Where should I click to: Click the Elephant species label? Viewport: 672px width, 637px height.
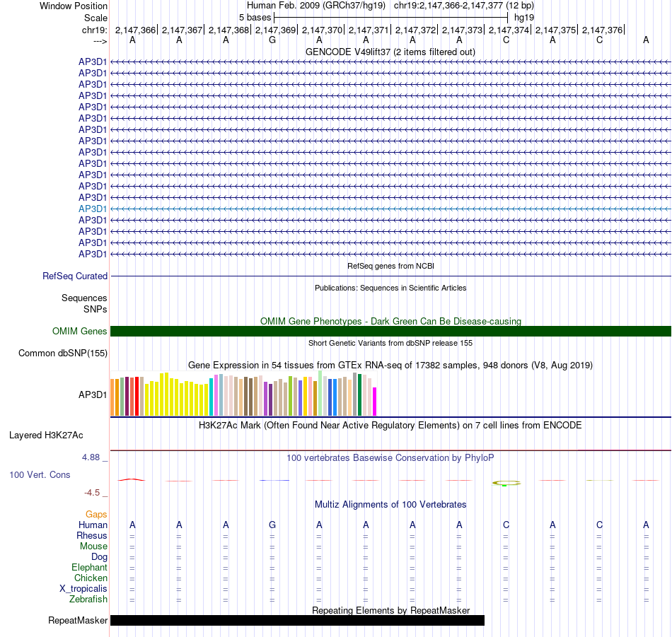pos(89,567)
